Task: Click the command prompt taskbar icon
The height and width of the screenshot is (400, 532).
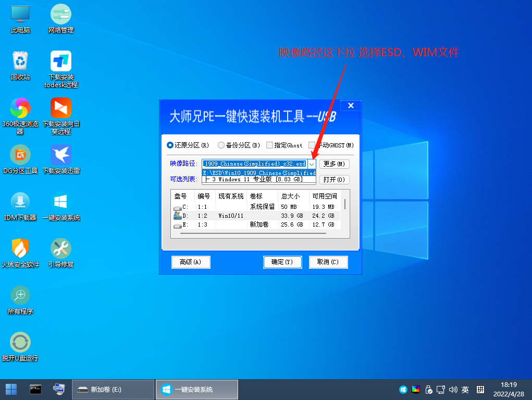Action: click(35, 389)
